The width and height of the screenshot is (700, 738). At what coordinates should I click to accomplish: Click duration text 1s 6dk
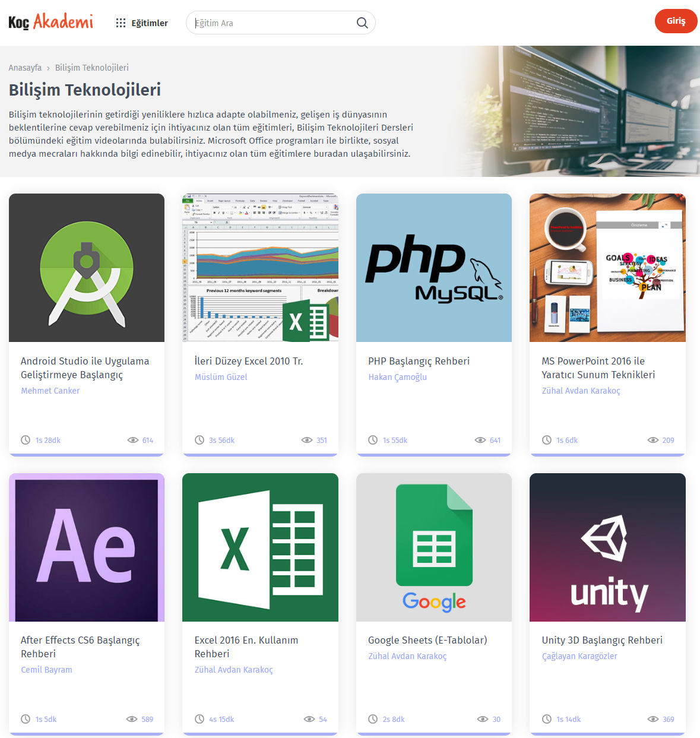(567, 441)
